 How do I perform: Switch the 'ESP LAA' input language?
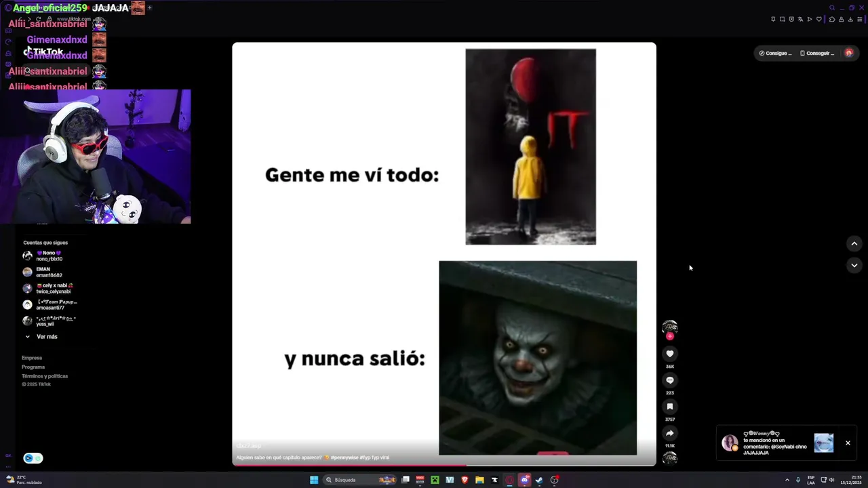pyautogui.click(x=811, y=480)
